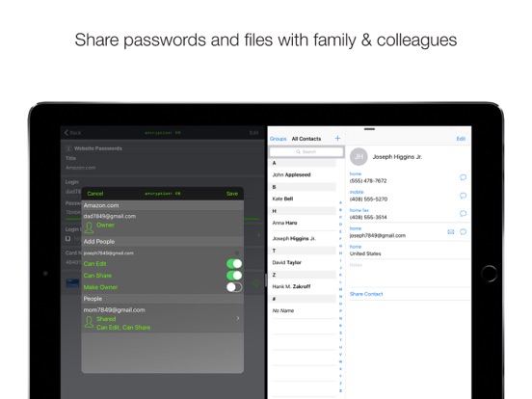This screenshot has width=532, height=399.
Task: Click the mail envelope icon beside joseph7849@gmail.com
Action: [x=451, y=231]
